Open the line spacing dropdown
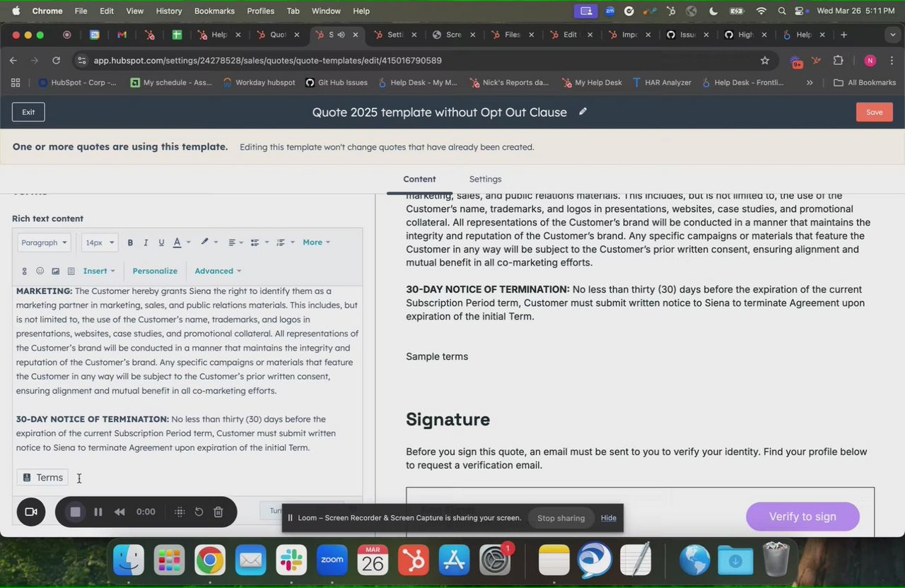Image resolution: width=905 pixels, height=588 pixels. (285, 242)
